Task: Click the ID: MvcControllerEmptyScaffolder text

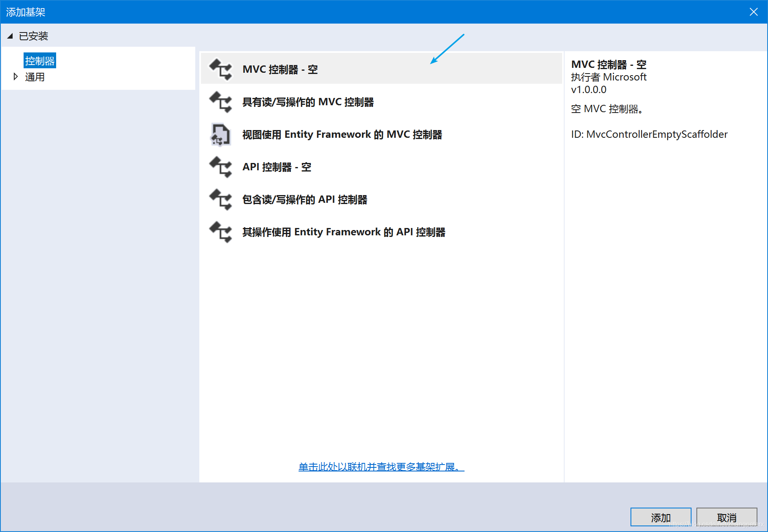Action: pyautogui.click(x=649, y=134)
